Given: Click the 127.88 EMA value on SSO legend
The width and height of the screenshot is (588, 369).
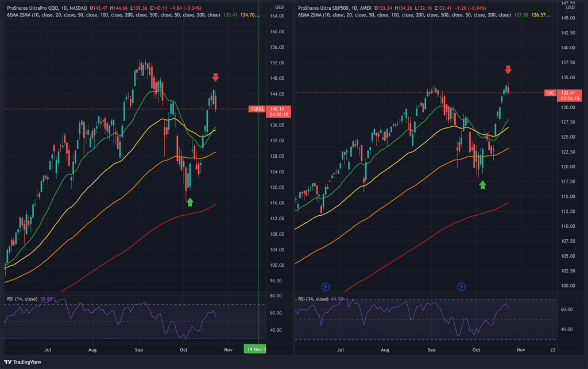Looking at the screenshot, I should (521, 15).
